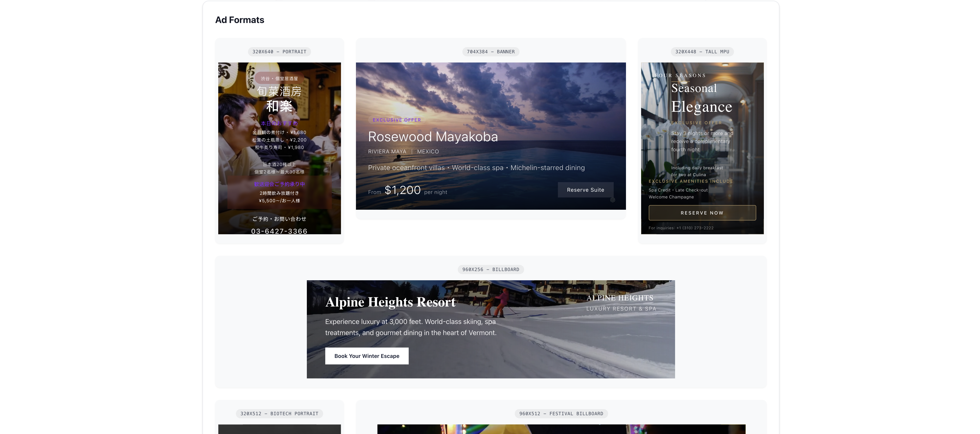The image size is (980, 434).
Task: Click the 960X256 – BILLBOARD label
Action: point(491,269)
